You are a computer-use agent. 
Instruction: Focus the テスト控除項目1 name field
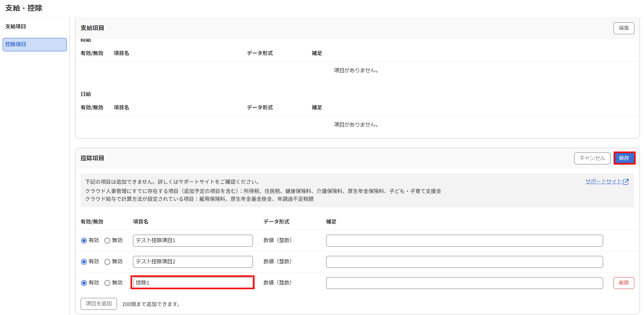[x=193, y=241]
